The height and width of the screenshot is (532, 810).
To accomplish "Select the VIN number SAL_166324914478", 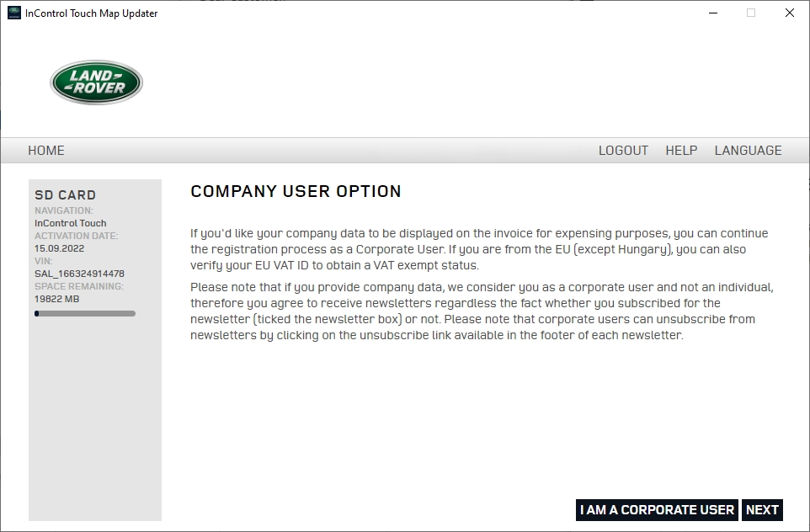I will [x=79, y=274].
